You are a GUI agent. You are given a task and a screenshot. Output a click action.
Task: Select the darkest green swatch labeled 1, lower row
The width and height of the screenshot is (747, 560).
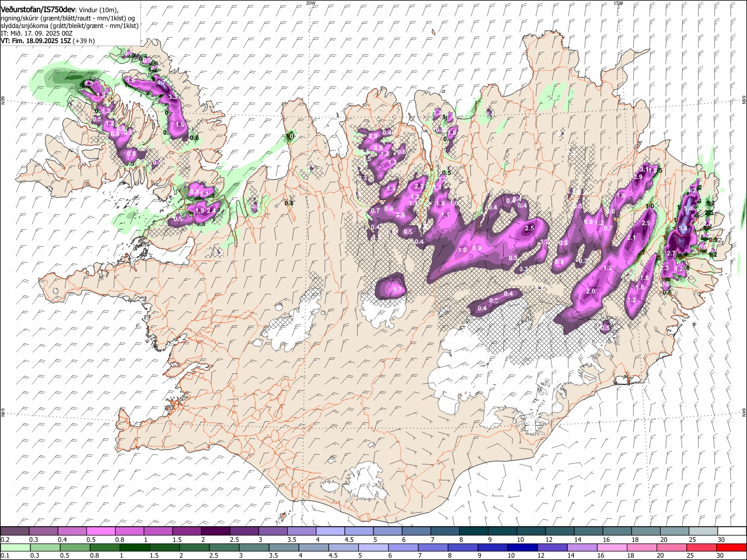coord(134,547)
